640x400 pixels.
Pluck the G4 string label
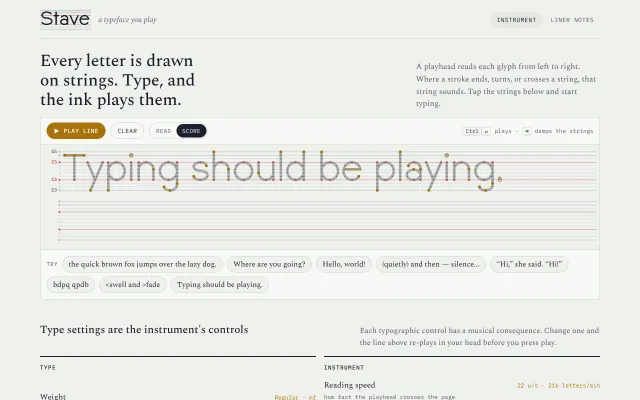pos(54,179)
